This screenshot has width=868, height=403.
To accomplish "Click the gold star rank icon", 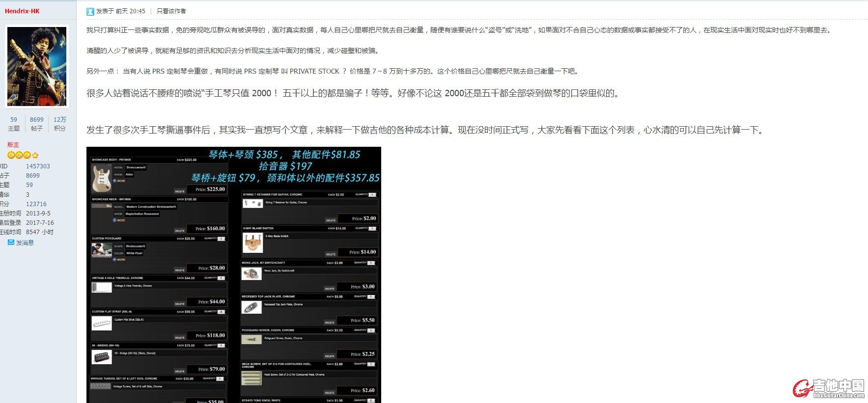I will tap(35, 155).
